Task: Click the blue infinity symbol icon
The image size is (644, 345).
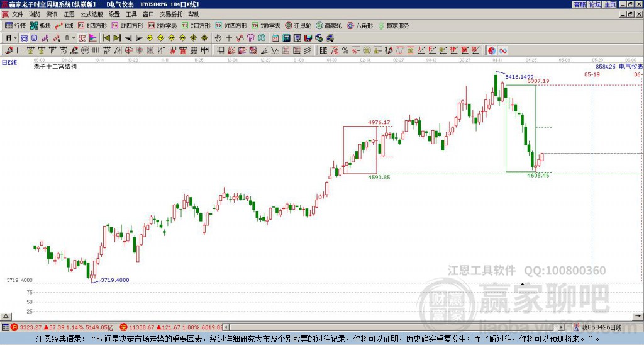Action: [x=502, y=50]
